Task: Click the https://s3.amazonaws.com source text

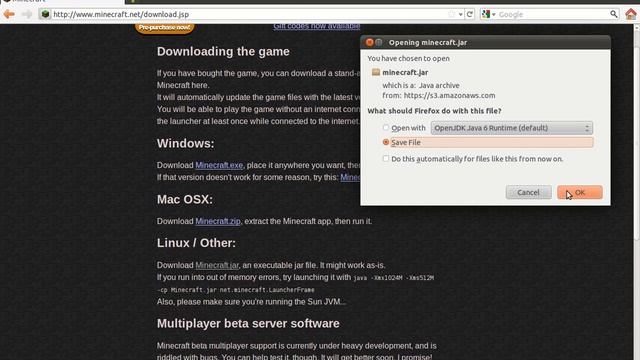Action: [x=449, y=96]
